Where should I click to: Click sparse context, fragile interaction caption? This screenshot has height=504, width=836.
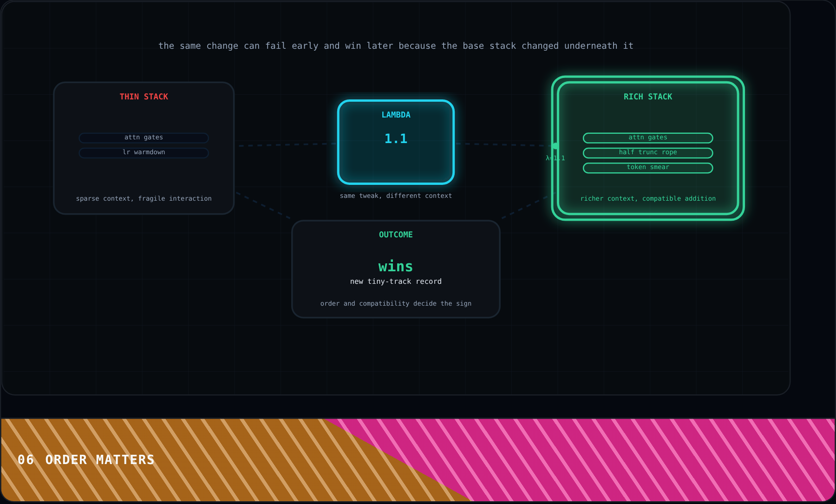tap(144, 199)
